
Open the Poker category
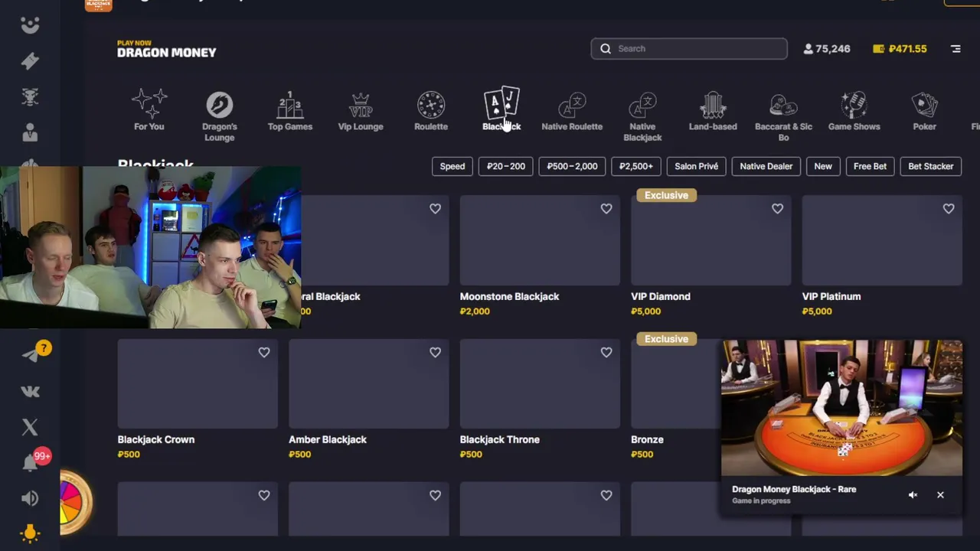click(x=924, y=110)
